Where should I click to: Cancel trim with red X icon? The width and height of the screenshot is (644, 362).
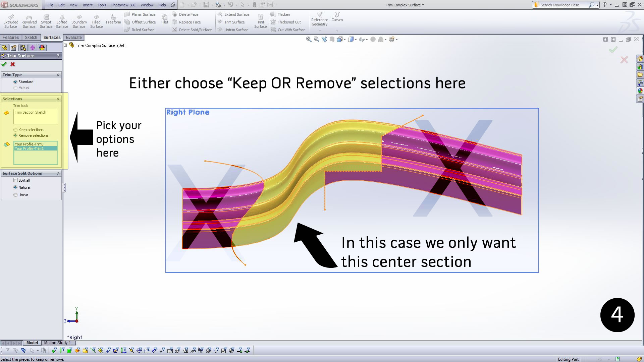tap(13, 64)
